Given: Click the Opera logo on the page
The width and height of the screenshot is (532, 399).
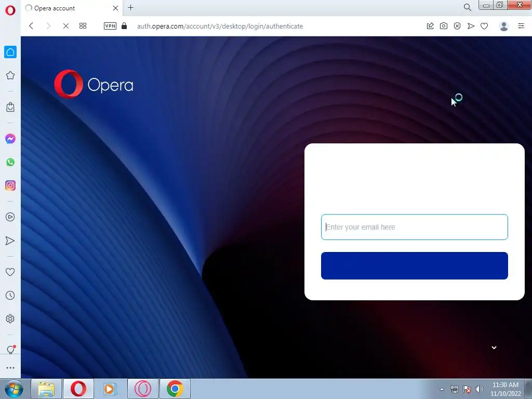Looking at the screenshot, I should click(x=94, y=84).
